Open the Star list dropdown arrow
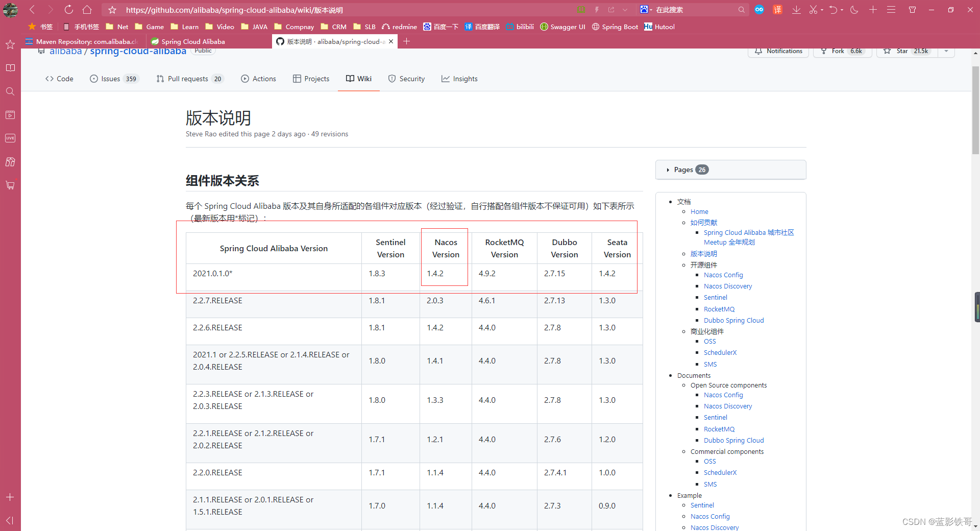 pos(946,51)
